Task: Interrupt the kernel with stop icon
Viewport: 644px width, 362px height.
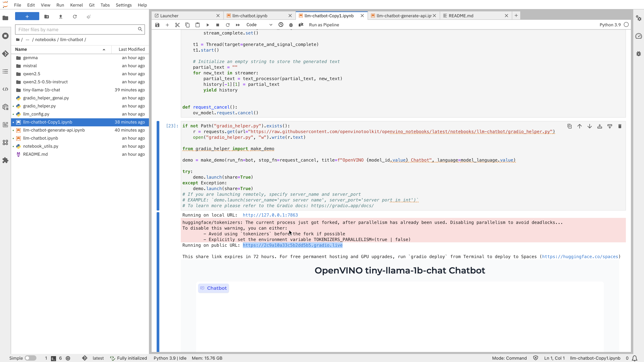Action: coord(218,25)
